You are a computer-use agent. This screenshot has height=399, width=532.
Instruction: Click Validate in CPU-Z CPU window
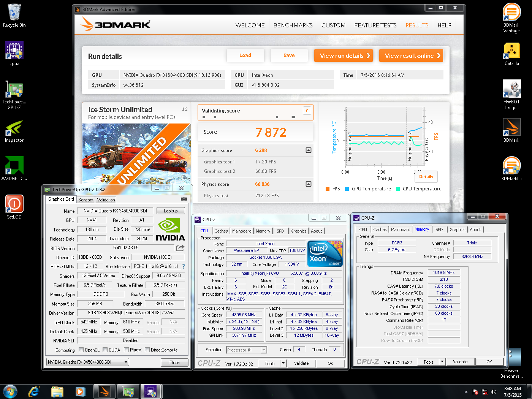point(301,363)
